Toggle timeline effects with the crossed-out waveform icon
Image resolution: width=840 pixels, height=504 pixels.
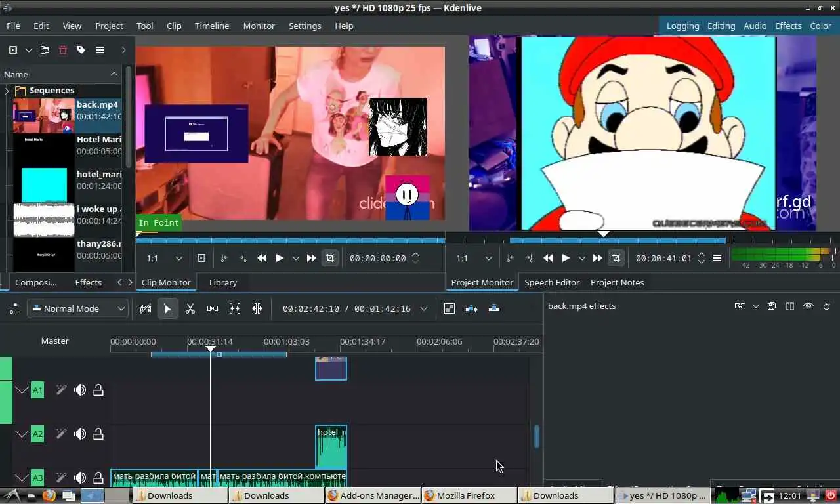(146, 308)
